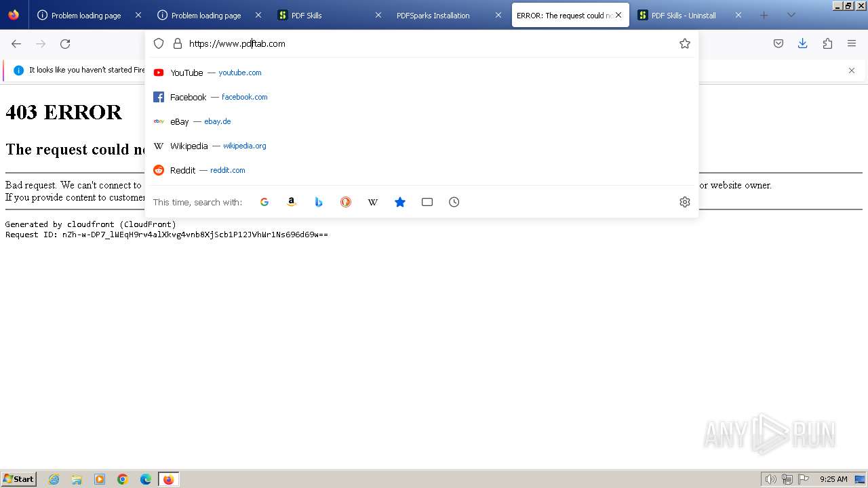The width and height of the screenshot is (868, 488).
Task: Close the active ERROR tab
Action: [x=618, y=15]
